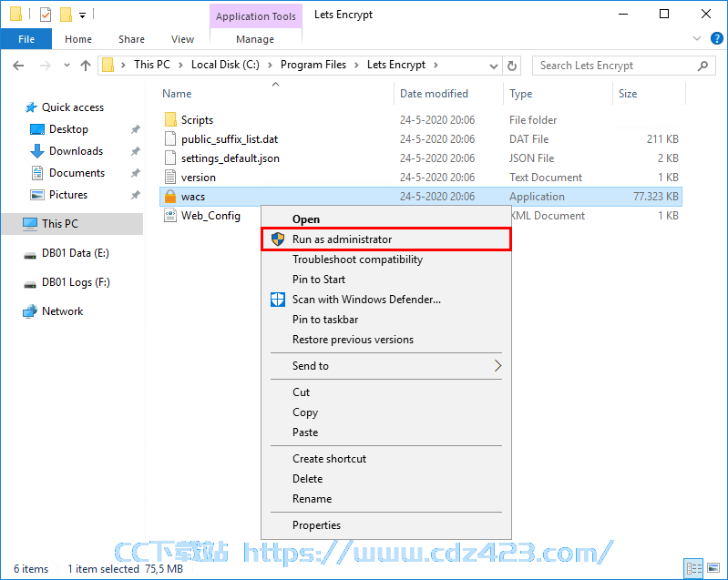Open address bar history dropdown
The image size is (728, 580).
(494, 66)
